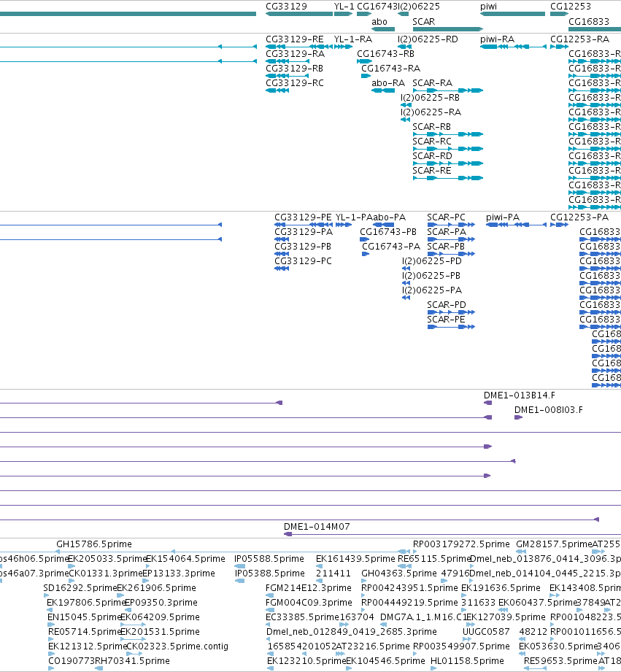Image resolution: width=621 pixels, height=672 pixels.
Task: Select the EK161439.5prime EST label
Action: (355, 558)
